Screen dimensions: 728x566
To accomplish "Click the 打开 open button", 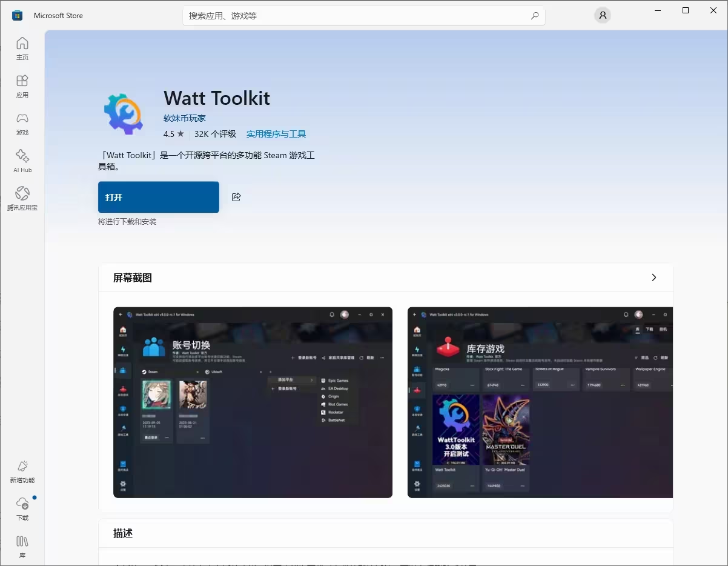I will (x=159, y=197).
